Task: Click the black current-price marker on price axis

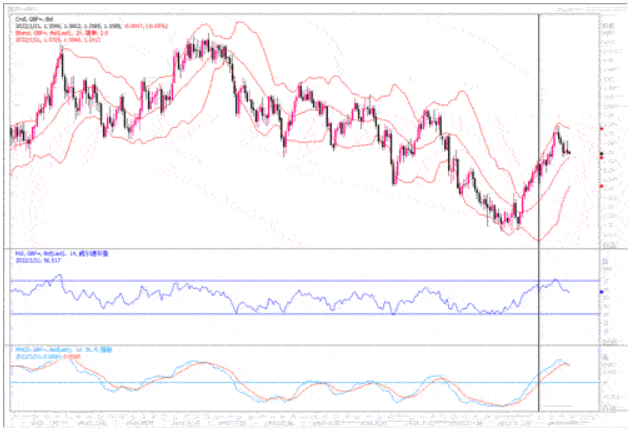Action: point(599,152)
